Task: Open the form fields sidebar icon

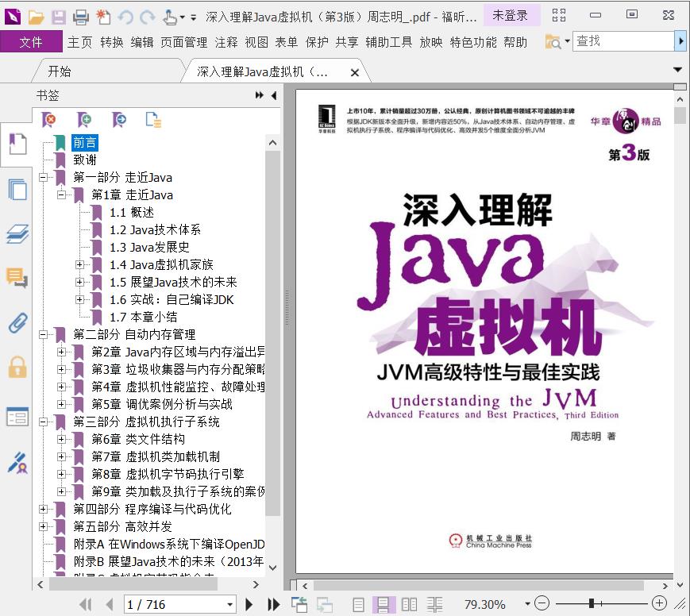Action: tap(17, 417)
